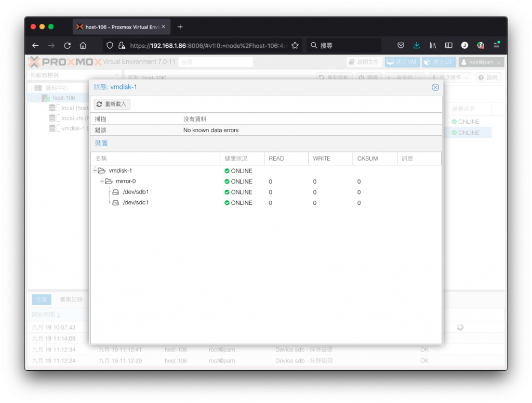Open the browser downloads panel
Image resolution: width=532 pixels, height=403 pixels.
(417, 45)
